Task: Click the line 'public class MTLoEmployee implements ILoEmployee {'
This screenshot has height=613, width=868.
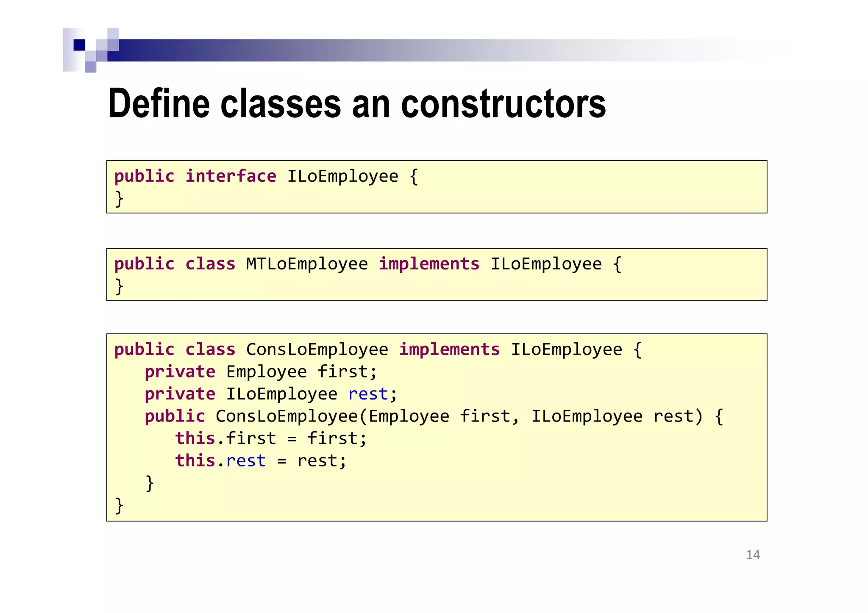Action: click(x=368, y=264)
